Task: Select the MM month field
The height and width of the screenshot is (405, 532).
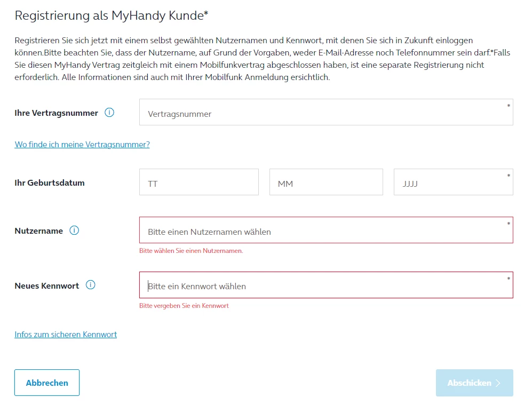Action: (326, 182)
